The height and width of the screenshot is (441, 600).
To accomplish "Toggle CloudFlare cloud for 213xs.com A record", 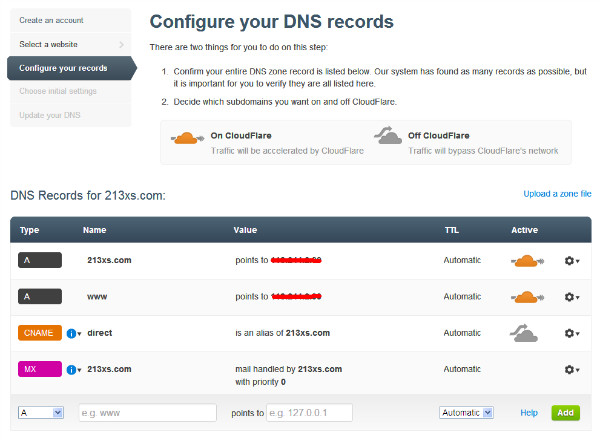I will click(527, 261).
